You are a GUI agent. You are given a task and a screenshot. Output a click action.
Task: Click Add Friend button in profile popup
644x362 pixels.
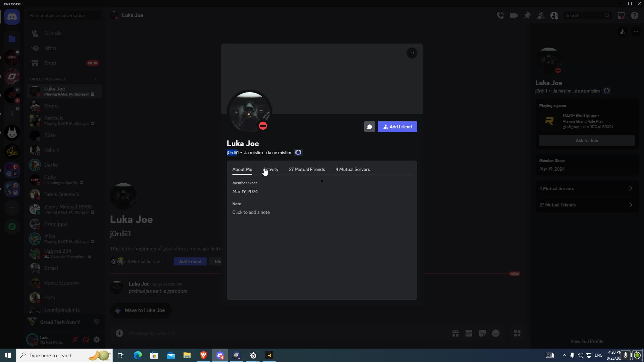(x=397, y=127)
